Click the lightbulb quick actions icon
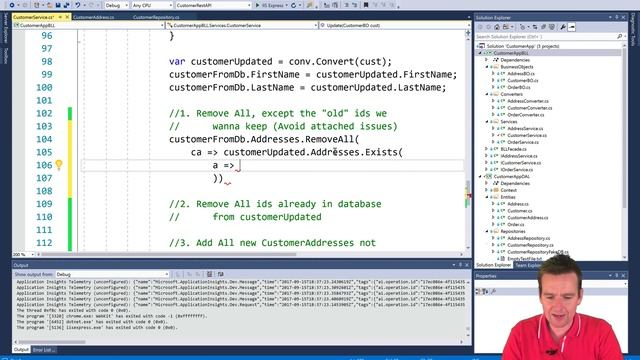 click(59, 164)
